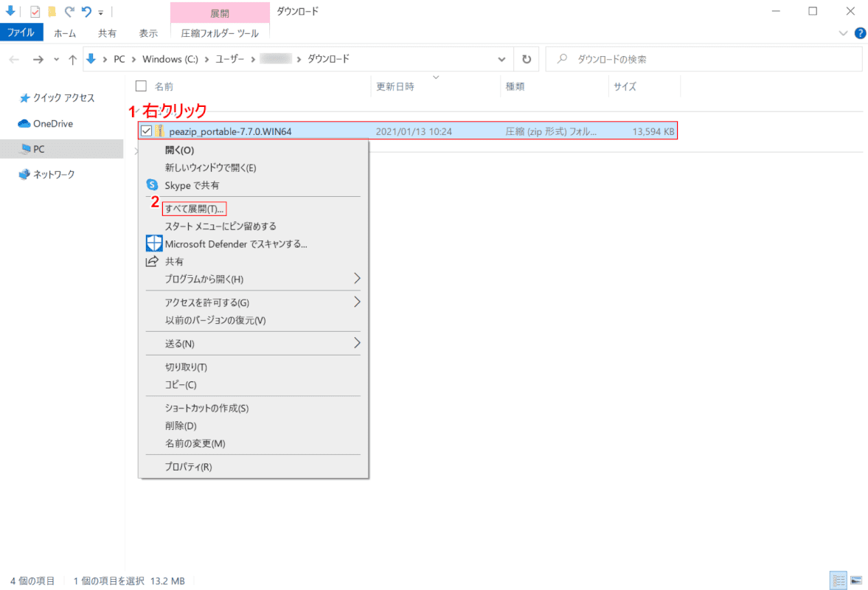This screenshot has width=868, height=590.
Task: Click the Redo quick access icon
Action: pos(69,12)
